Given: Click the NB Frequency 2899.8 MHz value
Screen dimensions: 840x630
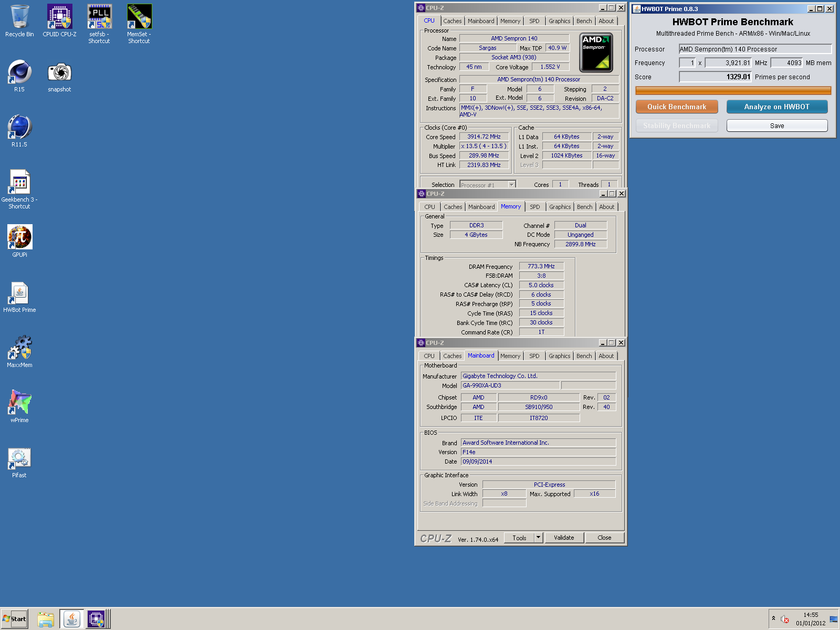Looking at the screenshot, I should pos(581,244).
